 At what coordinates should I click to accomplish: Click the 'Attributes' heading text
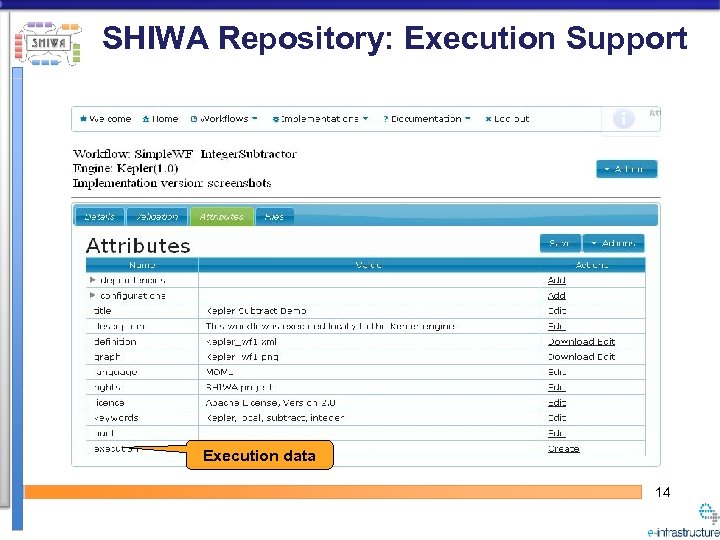[138, 246]
